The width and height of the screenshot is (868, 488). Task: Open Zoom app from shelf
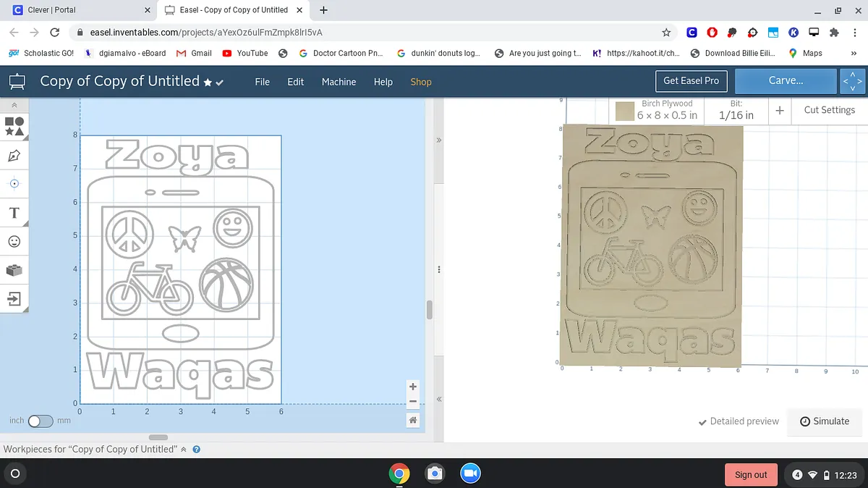click(x=470, y=474)
